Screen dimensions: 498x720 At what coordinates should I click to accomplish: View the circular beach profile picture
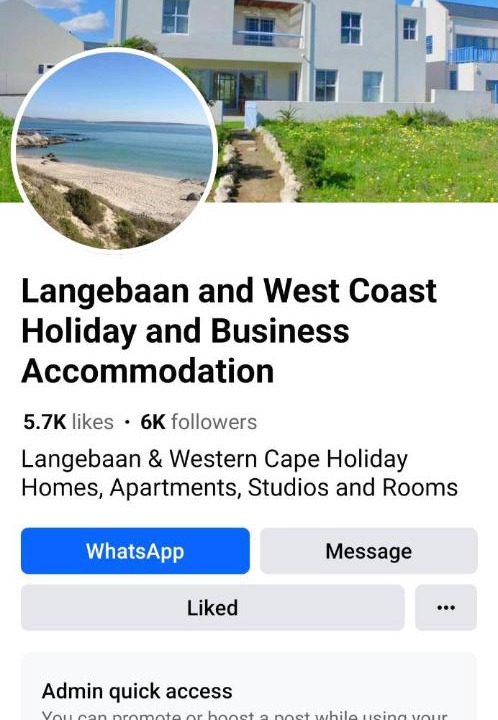point(115,150)
